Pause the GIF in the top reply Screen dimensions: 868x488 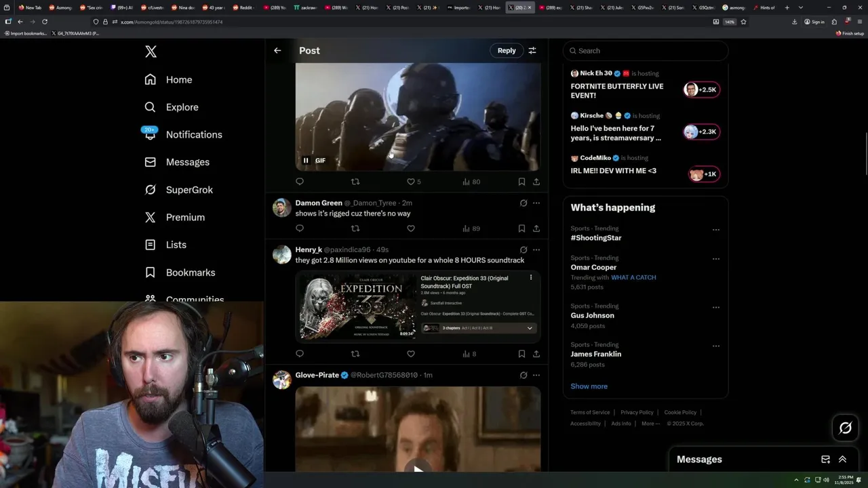(306, 161)
